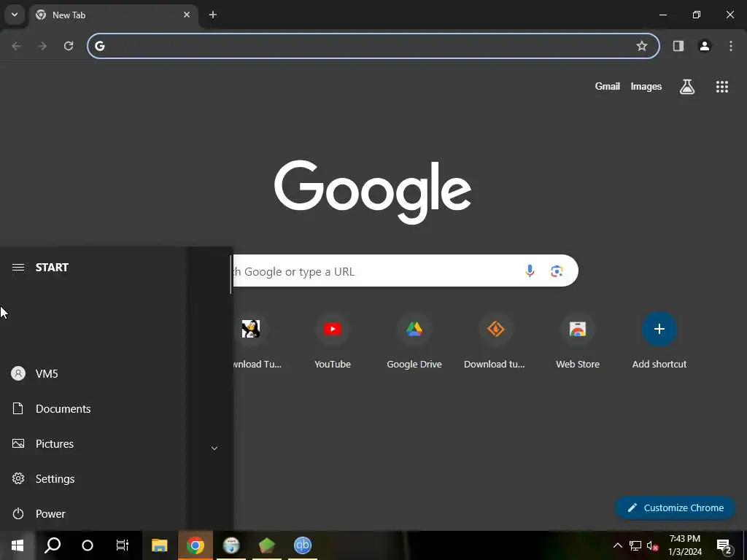Open taskbar search magnifier

[x=53, y=545]
